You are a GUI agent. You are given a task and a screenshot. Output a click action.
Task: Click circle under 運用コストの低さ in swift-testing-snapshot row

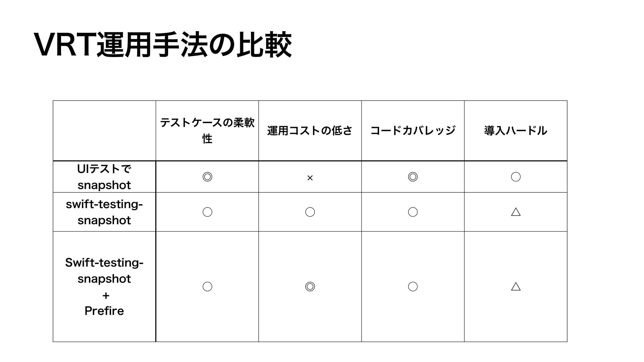click(310, 212)
